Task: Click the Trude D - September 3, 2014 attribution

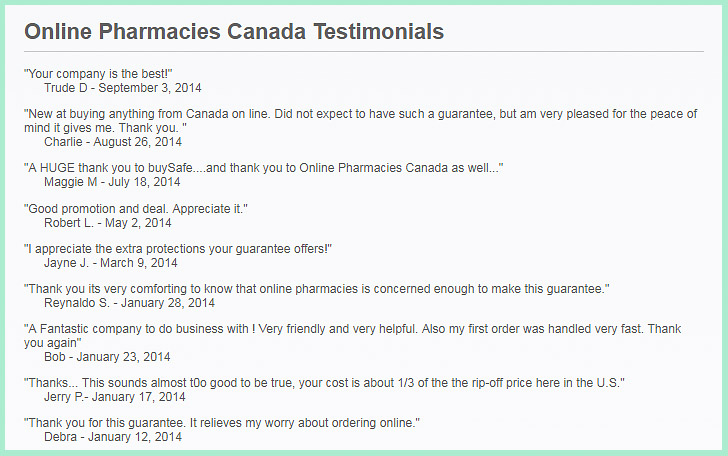Action: [x=123, y=88]
